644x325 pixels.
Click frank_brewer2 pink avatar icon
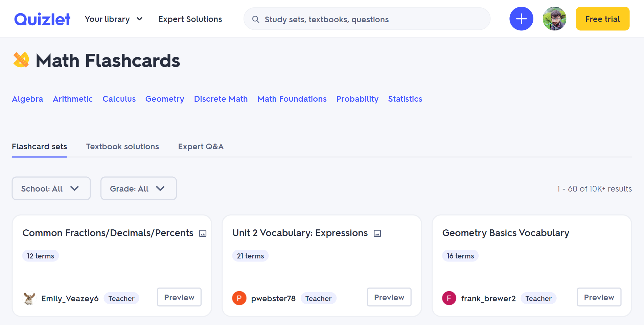pyautogui.click(x=449, y=298)
